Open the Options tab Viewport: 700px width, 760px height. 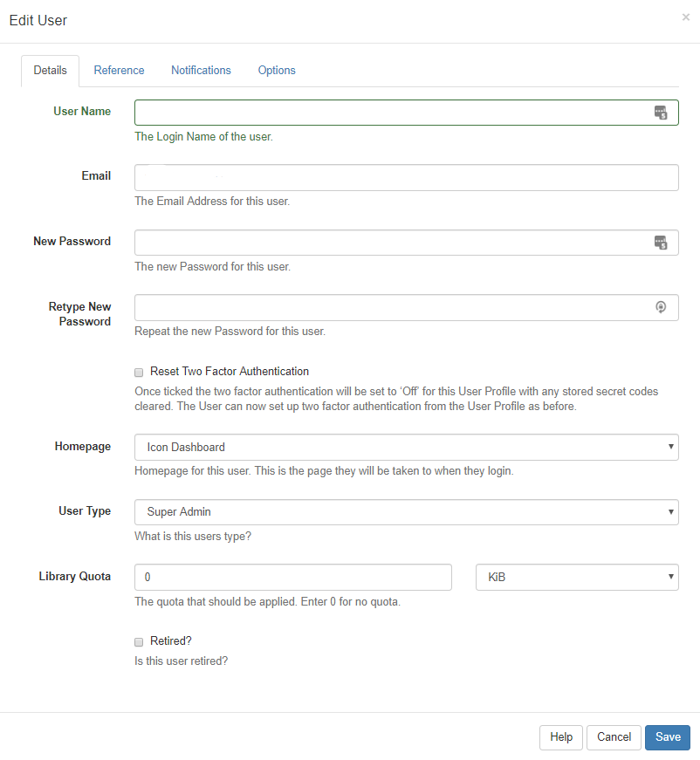276,70
